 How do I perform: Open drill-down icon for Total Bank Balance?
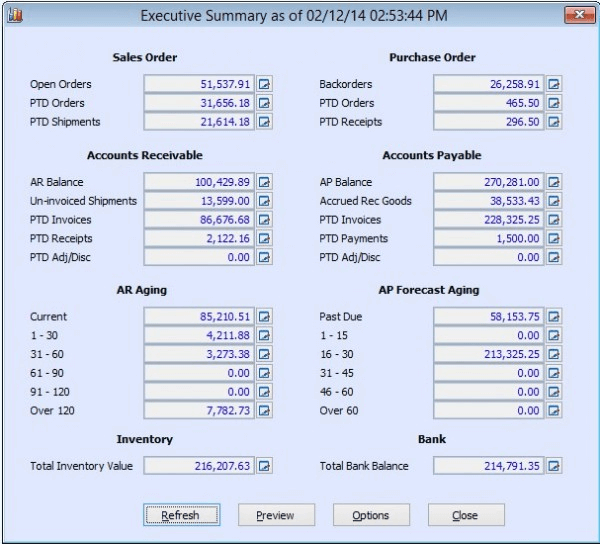click(554, 466)
